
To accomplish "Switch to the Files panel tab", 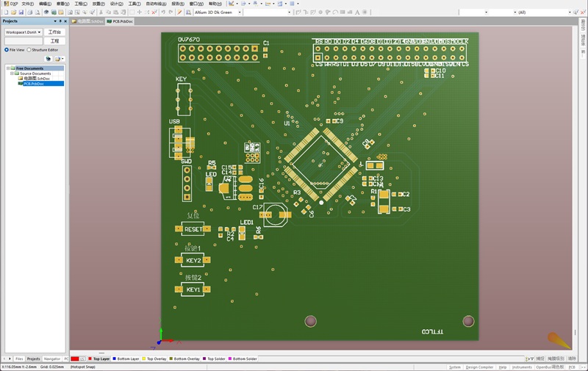I will [19, 359].
